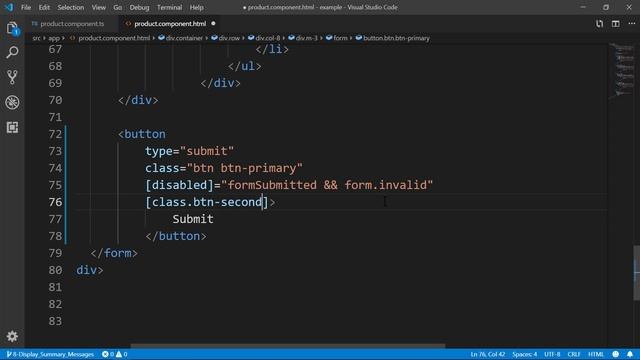Viewport: 640px width, 360px height.
Task: Click line number 72 in the gutter
Action: point(55,134)
